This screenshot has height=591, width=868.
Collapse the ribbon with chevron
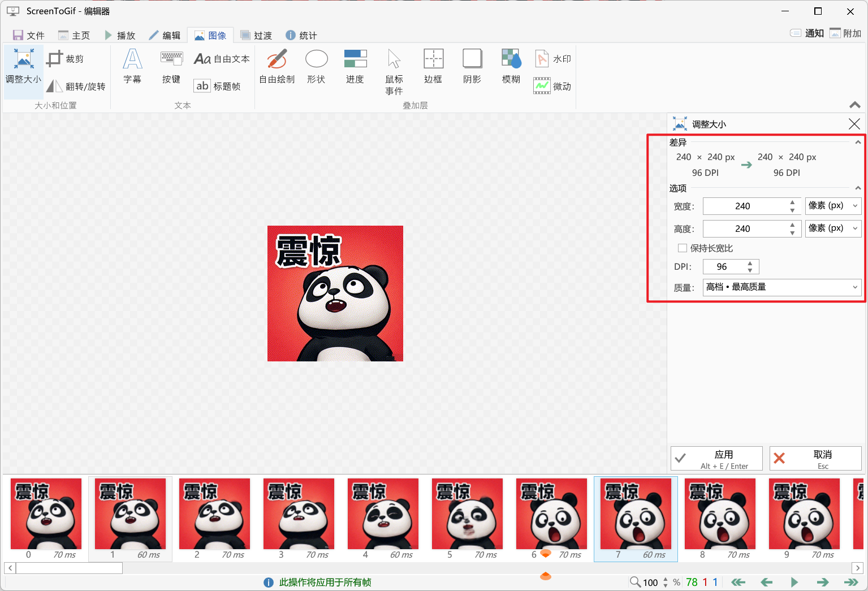tap(855, 105)
